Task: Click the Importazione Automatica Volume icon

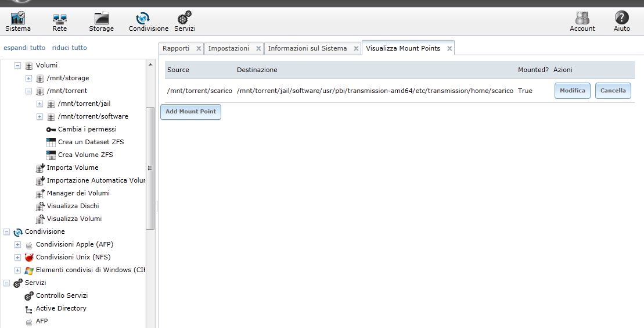Action: pos(40,181)
